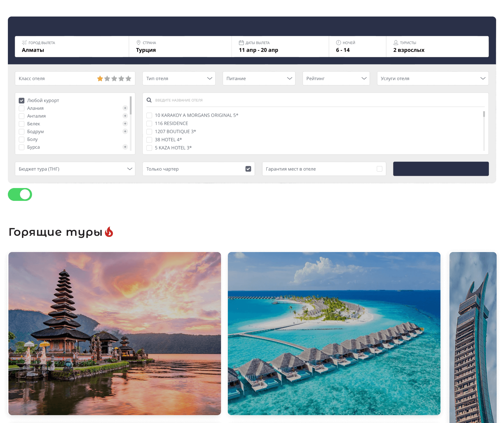Open the Bali temple tour card

[115, 334]
